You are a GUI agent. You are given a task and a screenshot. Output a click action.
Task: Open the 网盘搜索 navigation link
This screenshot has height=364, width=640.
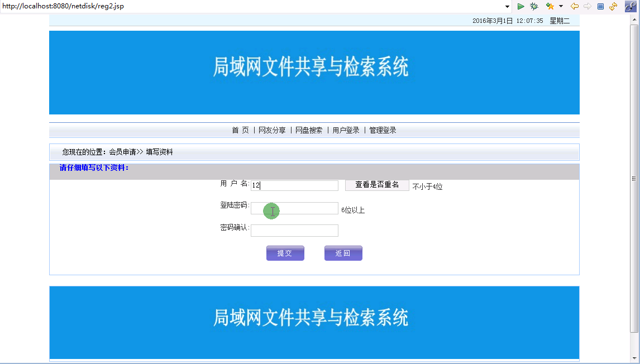(x=309, y=130)
